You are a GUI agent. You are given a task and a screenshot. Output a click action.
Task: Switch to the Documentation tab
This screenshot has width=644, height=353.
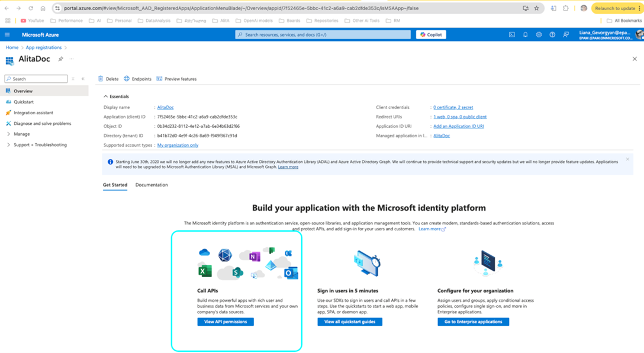pyautogui.click(x=152, y=185)
